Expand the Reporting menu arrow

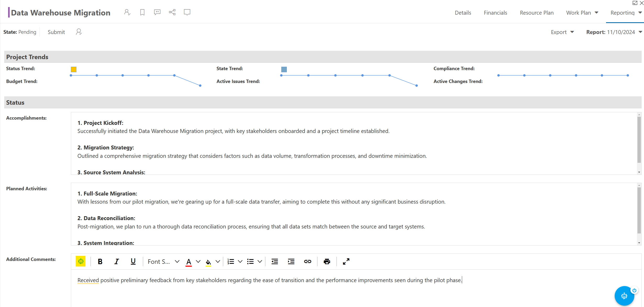coord(640,13)
